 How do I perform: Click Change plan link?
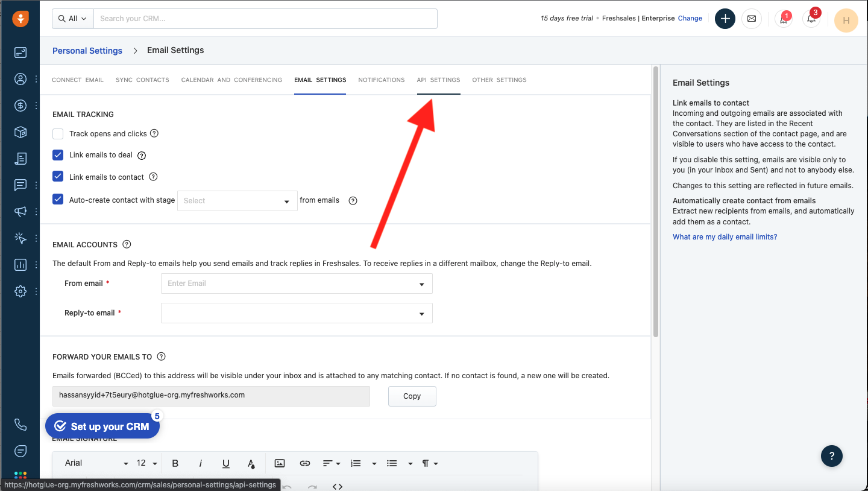point(690,19)
